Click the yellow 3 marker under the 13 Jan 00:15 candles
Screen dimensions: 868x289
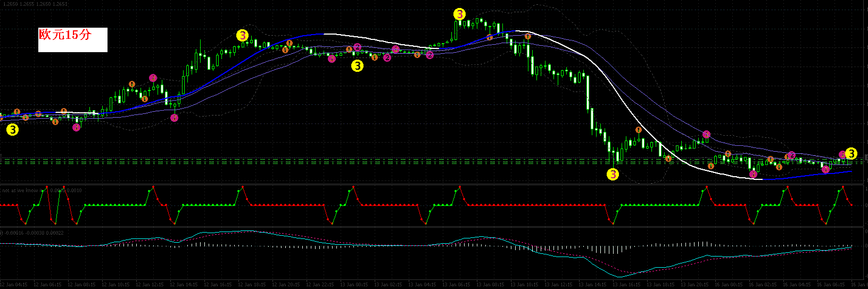pos(357,65)
